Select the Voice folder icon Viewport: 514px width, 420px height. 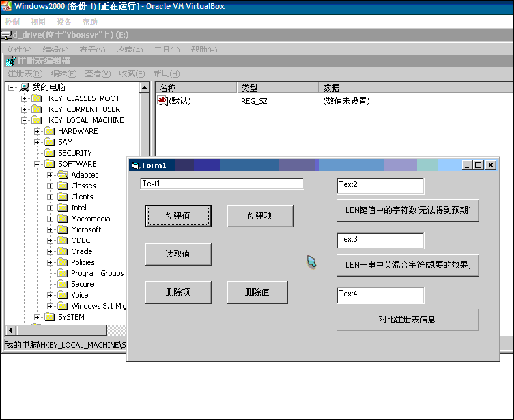[x=63, y=295]
